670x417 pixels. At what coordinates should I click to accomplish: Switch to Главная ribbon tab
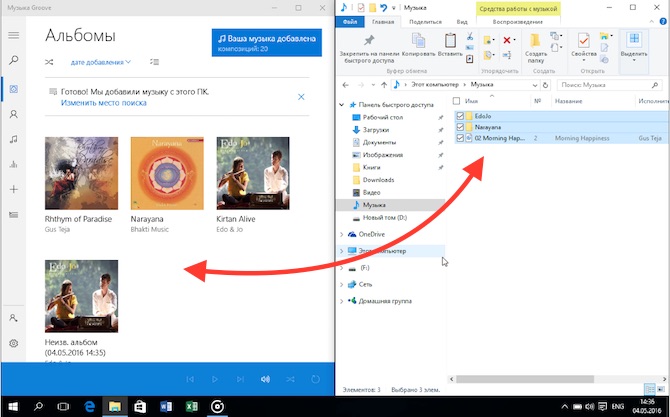(383, 22)
